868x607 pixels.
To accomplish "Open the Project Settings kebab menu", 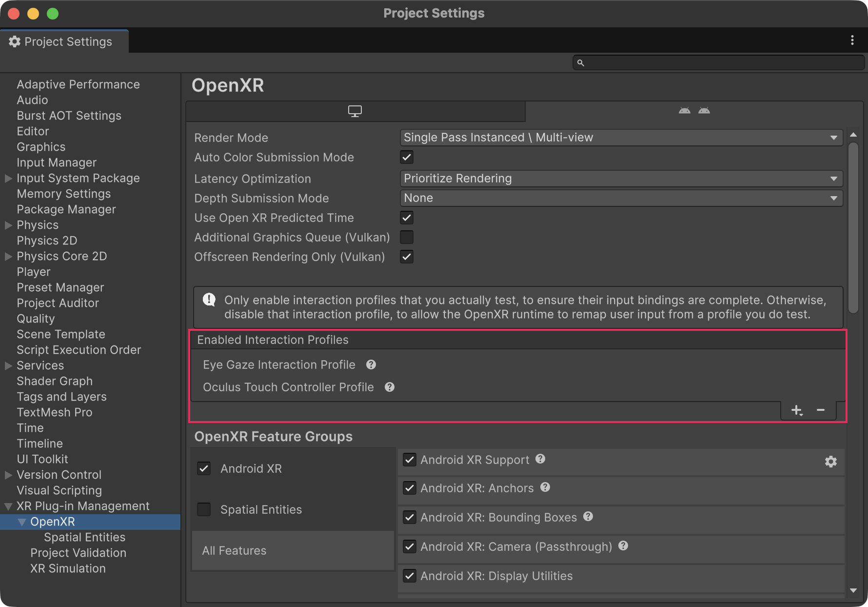I will pyautogui.click(x=852, y=40).
